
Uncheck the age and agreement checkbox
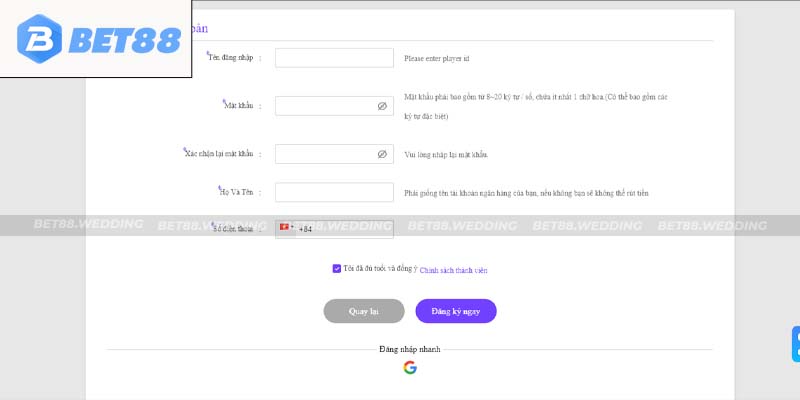click(336, 268)
